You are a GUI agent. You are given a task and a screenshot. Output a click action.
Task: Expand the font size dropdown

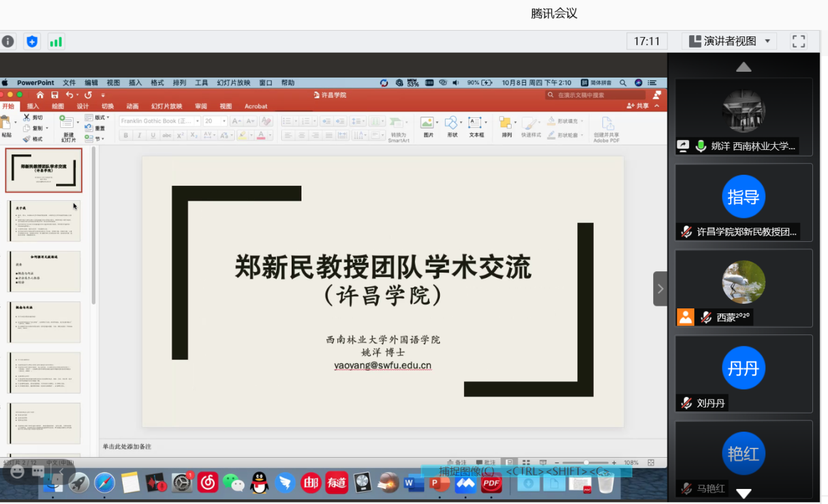[224, 121]
